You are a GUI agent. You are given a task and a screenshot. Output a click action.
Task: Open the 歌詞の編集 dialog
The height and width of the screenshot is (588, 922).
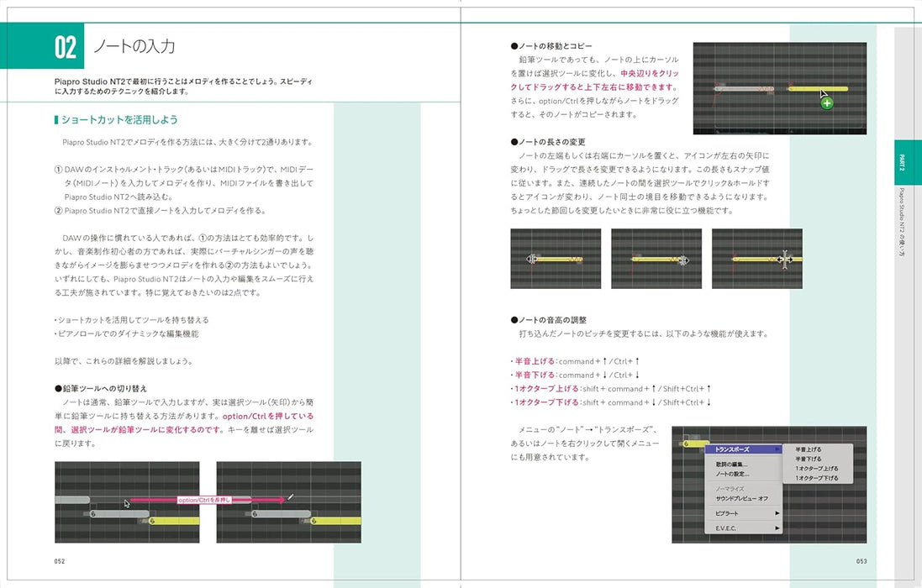[732, 463]
